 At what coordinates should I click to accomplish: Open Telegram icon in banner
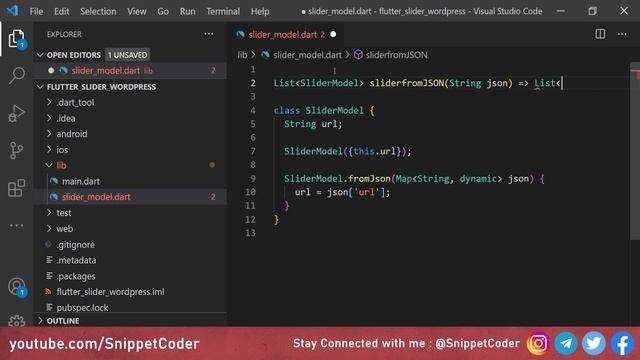pos(566,343)
